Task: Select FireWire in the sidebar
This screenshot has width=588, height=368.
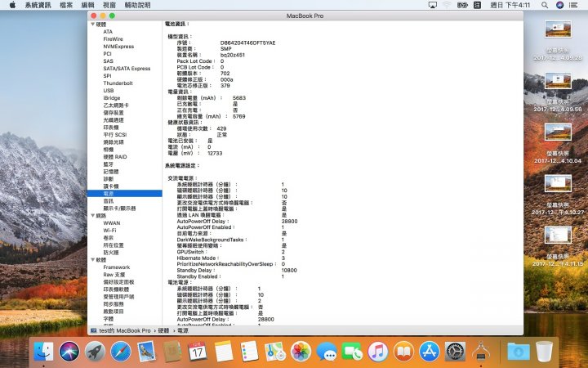Action: point(113,39)
